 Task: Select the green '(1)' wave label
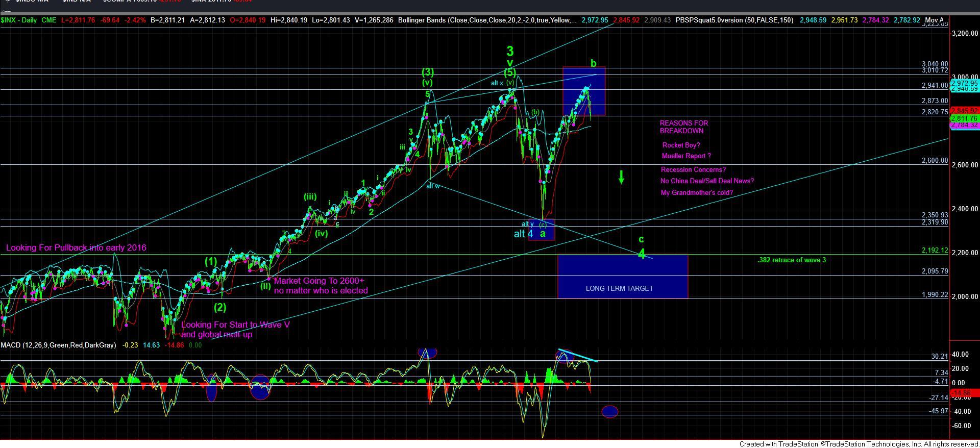coord(211,261)
